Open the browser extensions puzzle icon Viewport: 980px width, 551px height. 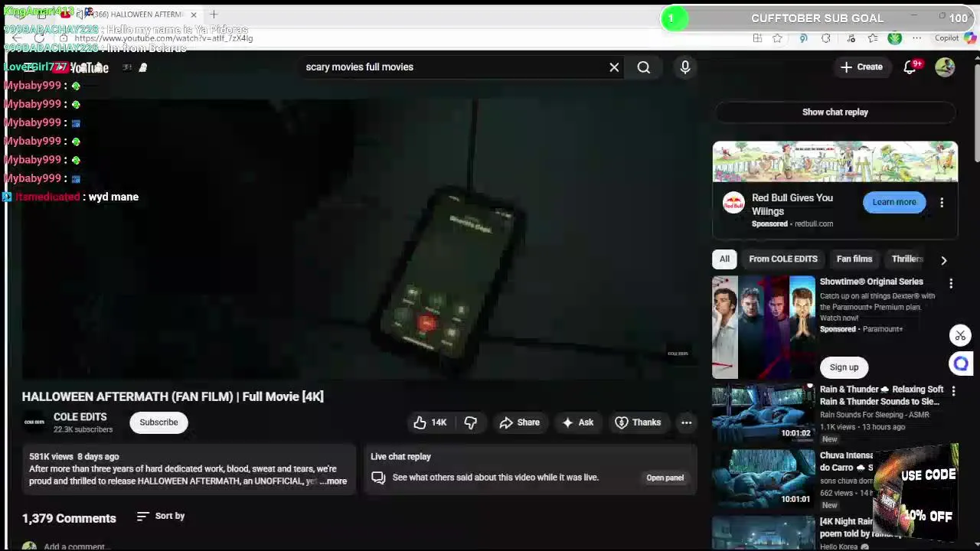[x=826, y=38]
